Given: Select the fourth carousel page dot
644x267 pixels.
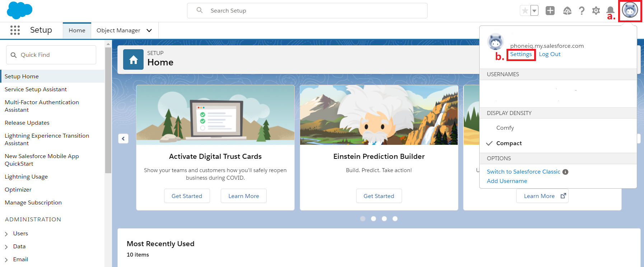Looking at the screenshot, I should pyautogui.click(x=395, y=218).
